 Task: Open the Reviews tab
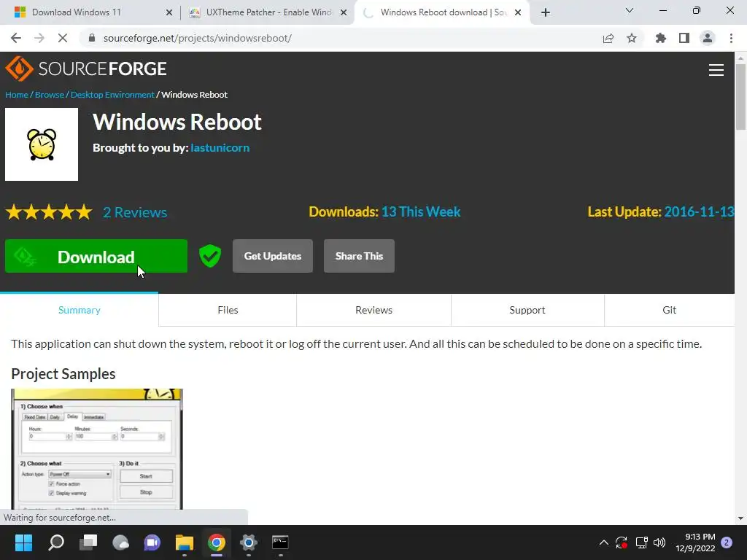point(374,310)
